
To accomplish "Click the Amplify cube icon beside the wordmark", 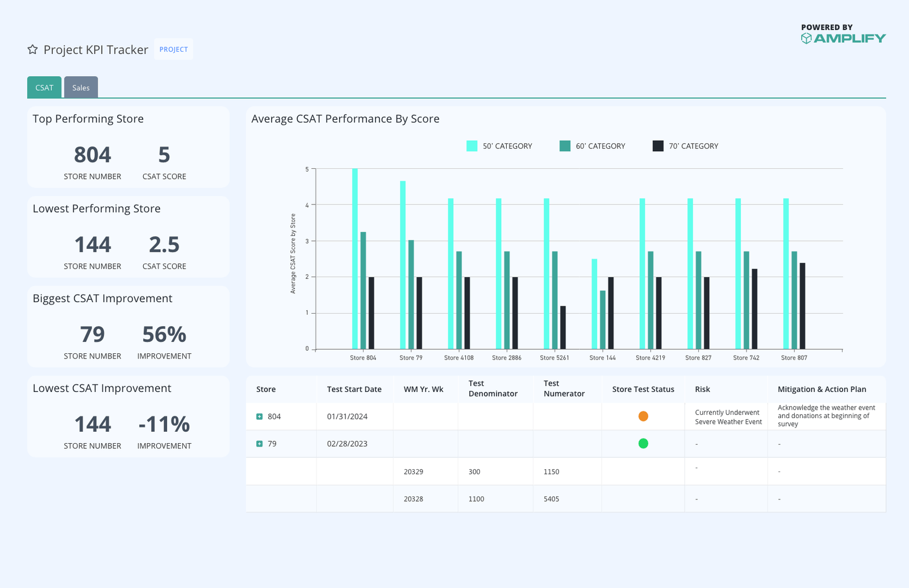I will pyautogui.click(x=806, y=38).
